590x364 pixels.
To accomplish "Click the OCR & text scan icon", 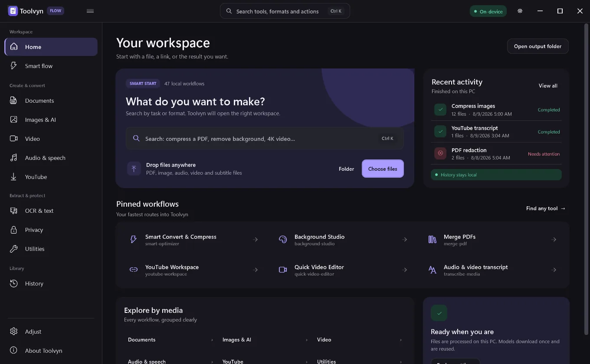I will tap(14, 211).
